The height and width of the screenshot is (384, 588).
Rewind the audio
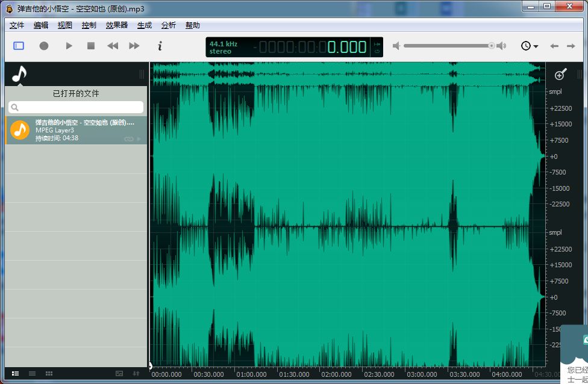(113, 46)
